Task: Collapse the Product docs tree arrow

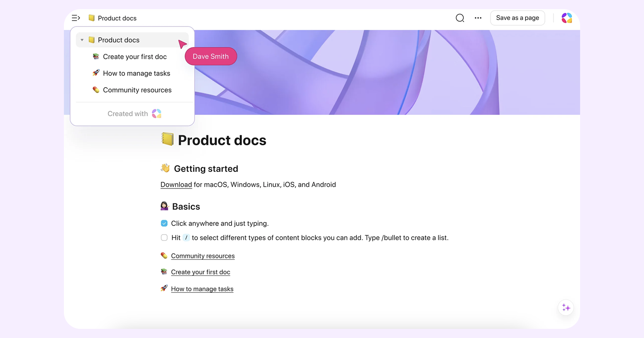Action: tap(82, 40)
